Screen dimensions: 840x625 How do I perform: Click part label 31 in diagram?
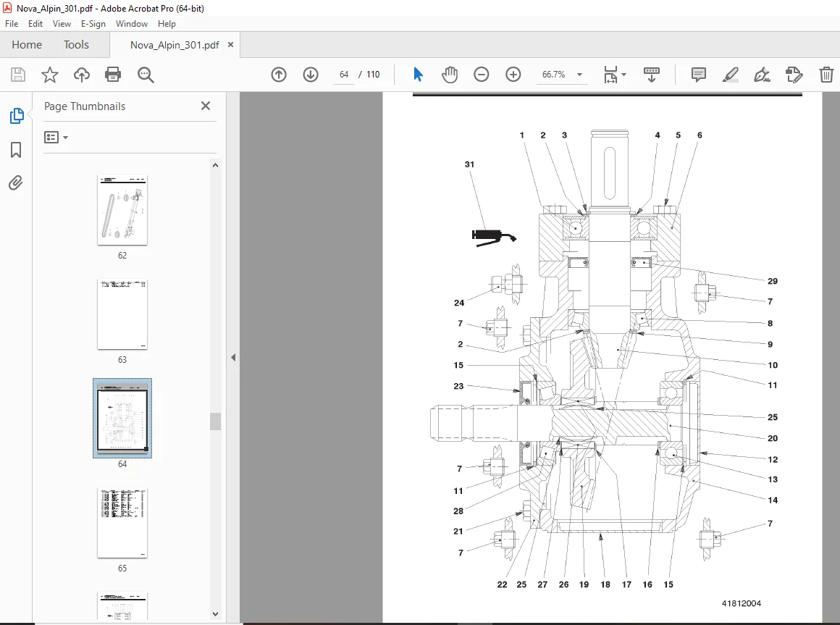[469, 164]
